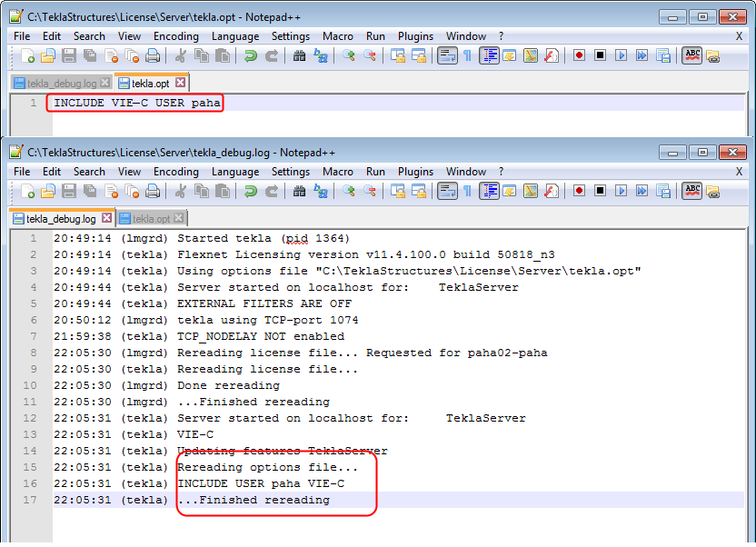This screenshot has height=547, width=756.
Task: Click line number 16 in tekla_debug.log
Action: [32, 483]
